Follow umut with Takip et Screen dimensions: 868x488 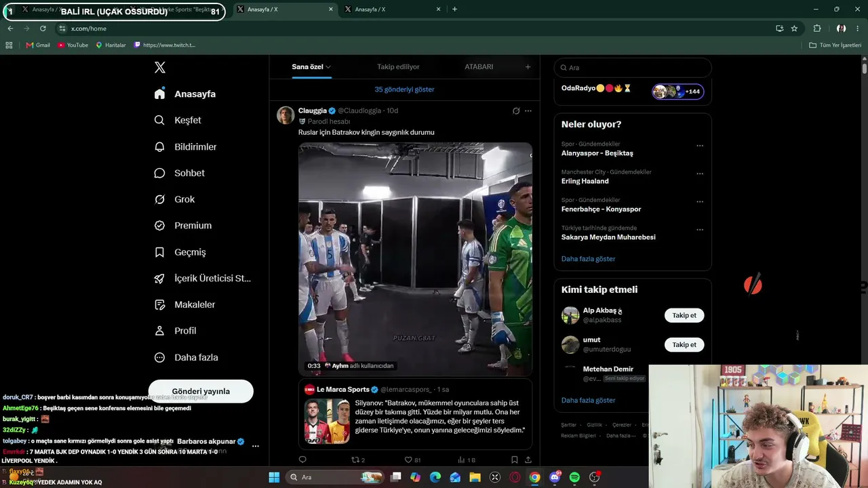coord(684,344)
